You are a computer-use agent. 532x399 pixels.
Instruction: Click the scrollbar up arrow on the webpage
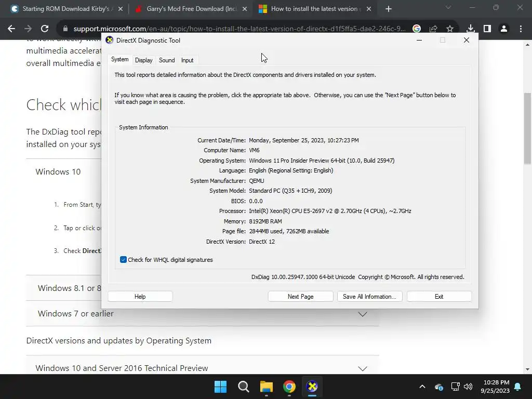click(527, 45)
